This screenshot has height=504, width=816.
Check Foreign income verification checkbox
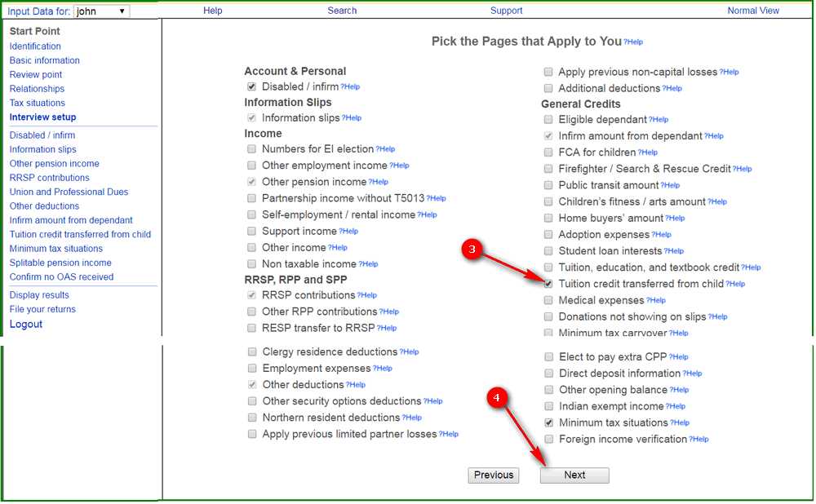pyautogui.click(x=549, y=439)
